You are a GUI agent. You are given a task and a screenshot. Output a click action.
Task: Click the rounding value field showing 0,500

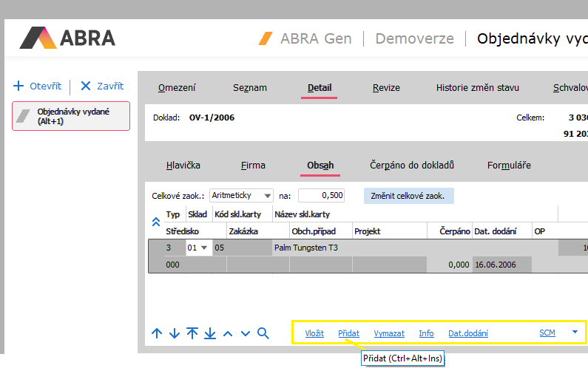point(322,196)
